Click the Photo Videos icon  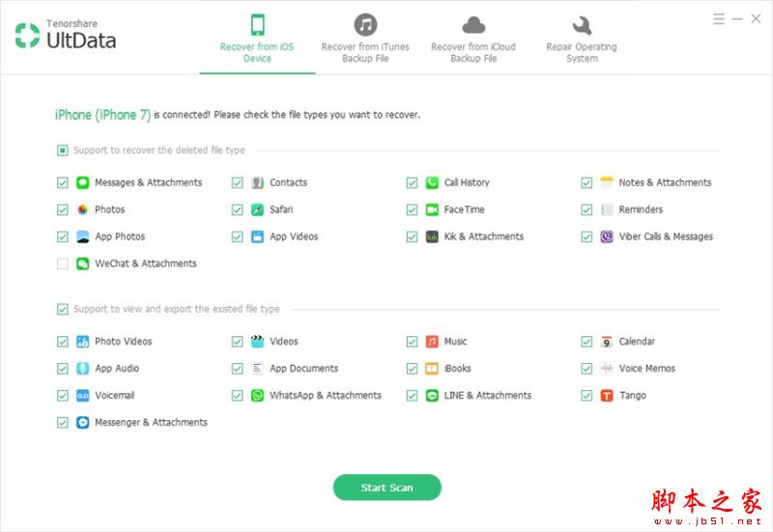click(x=82, y=342)
